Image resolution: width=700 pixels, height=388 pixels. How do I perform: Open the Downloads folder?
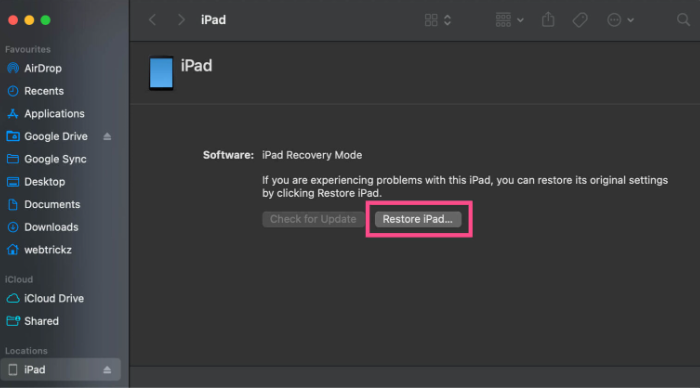(51, 227)
